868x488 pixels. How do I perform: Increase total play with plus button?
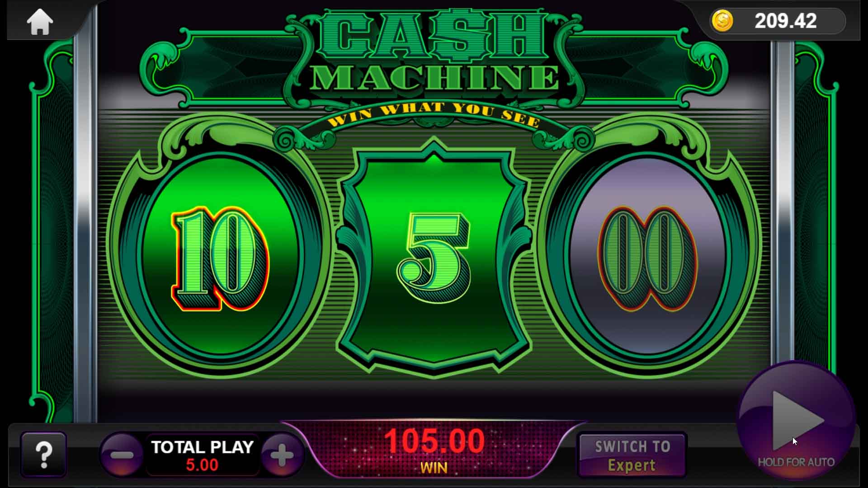(282, 455)
